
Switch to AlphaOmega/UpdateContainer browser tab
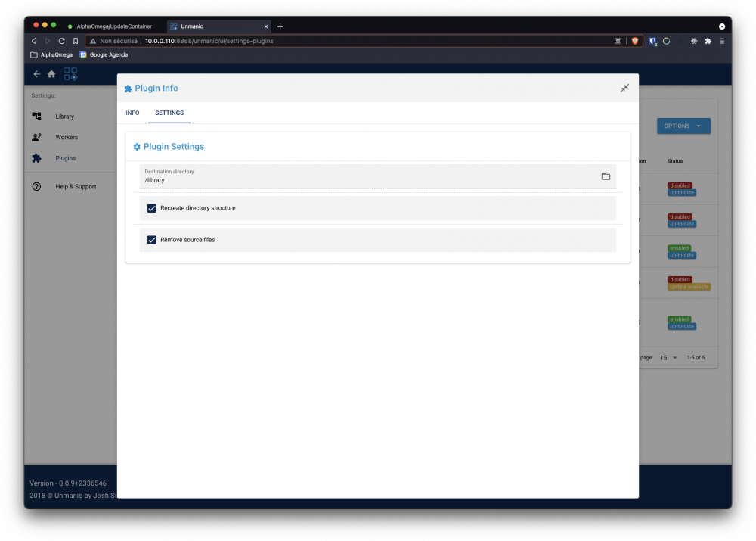coord(114,26)
